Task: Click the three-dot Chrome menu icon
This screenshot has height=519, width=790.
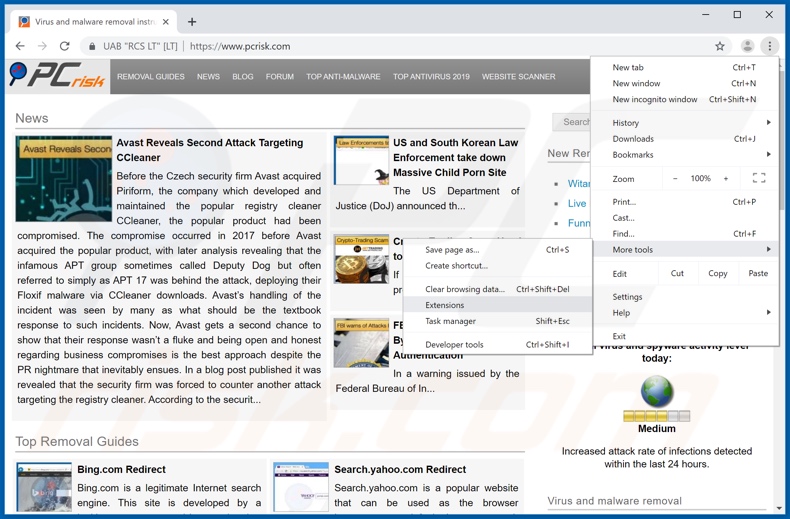Action: (x=769, y=46)
